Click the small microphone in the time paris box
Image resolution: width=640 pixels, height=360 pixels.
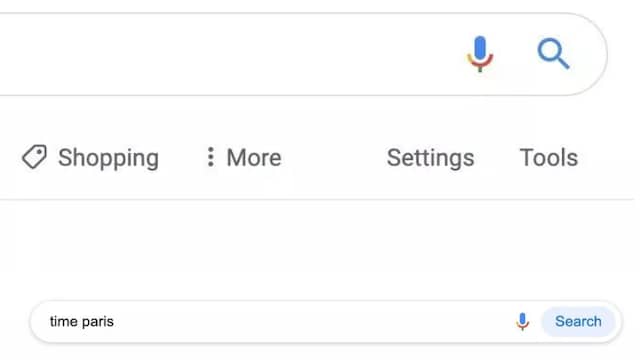point(522,322)
